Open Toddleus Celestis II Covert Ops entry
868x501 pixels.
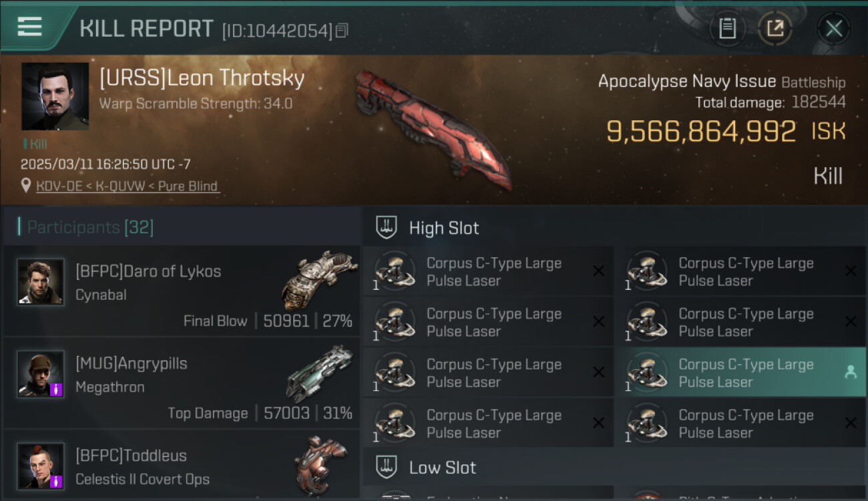tap(181, 465)
